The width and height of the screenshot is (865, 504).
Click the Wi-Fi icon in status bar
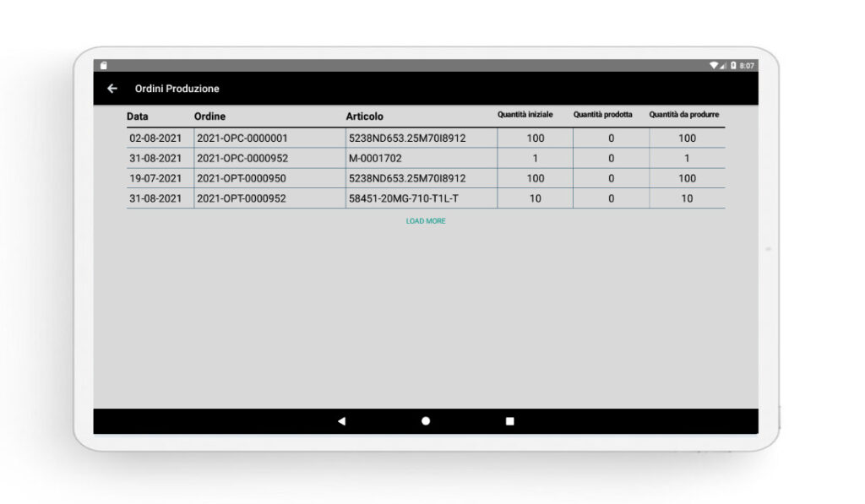714,65
